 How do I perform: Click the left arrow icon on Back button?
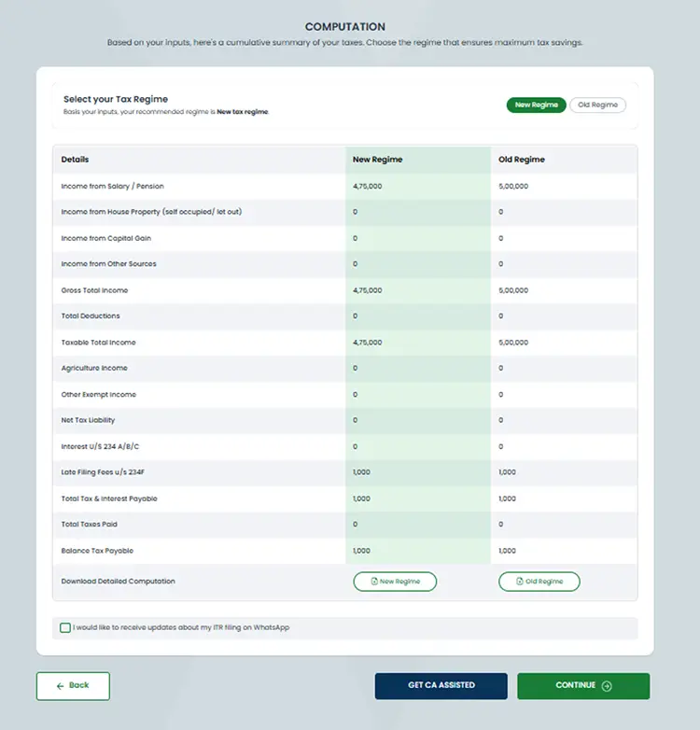tap(60, 686)
